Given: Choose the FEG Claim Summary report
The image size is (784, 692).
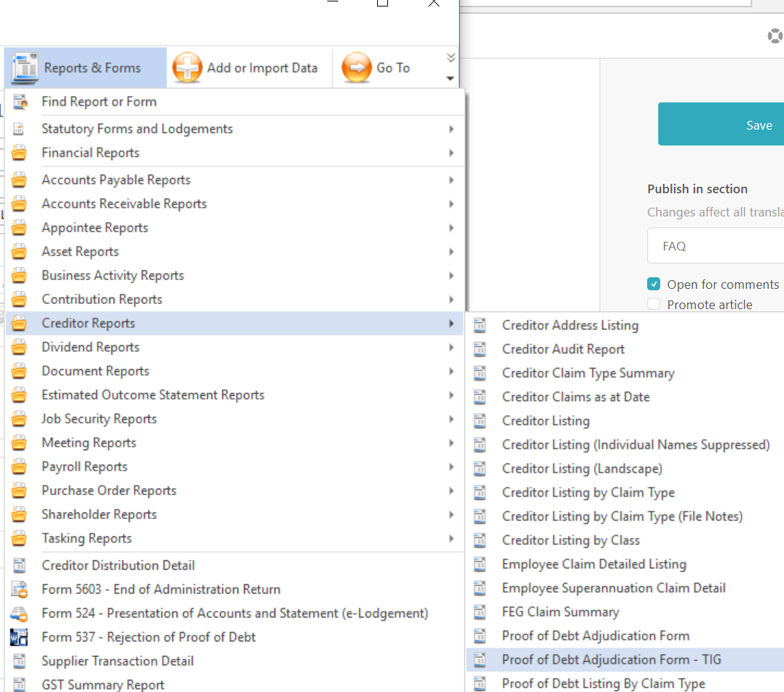Looking at the screenshot, I should click(x=560, y=612).
